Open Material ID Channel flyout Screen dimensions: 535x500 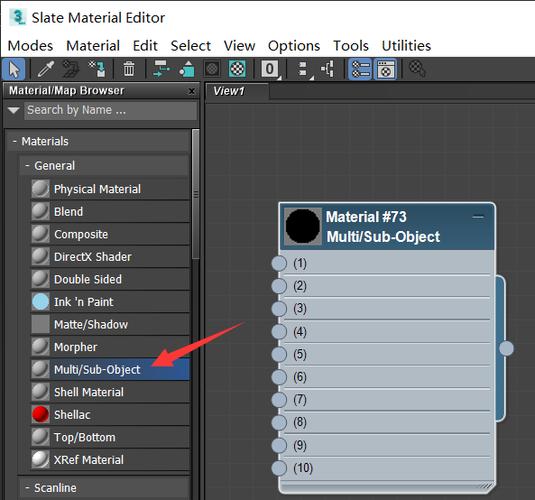click(x=270, y=69)
